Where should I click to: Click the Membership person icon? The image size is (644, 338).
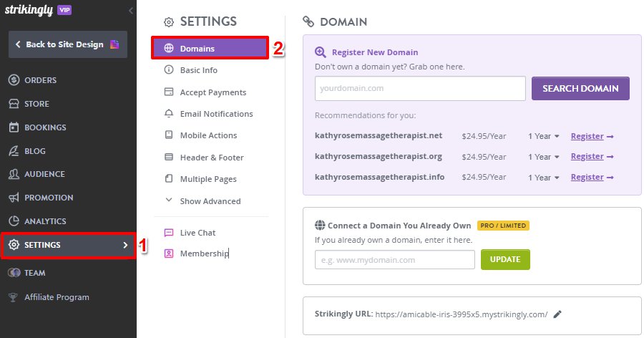pos(169,253)
